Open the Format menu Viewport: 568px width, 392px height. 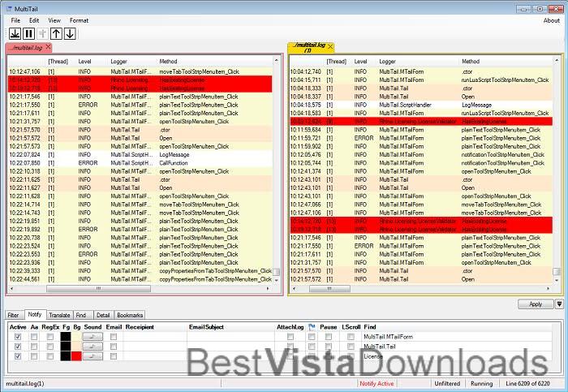tap(79, 20)
